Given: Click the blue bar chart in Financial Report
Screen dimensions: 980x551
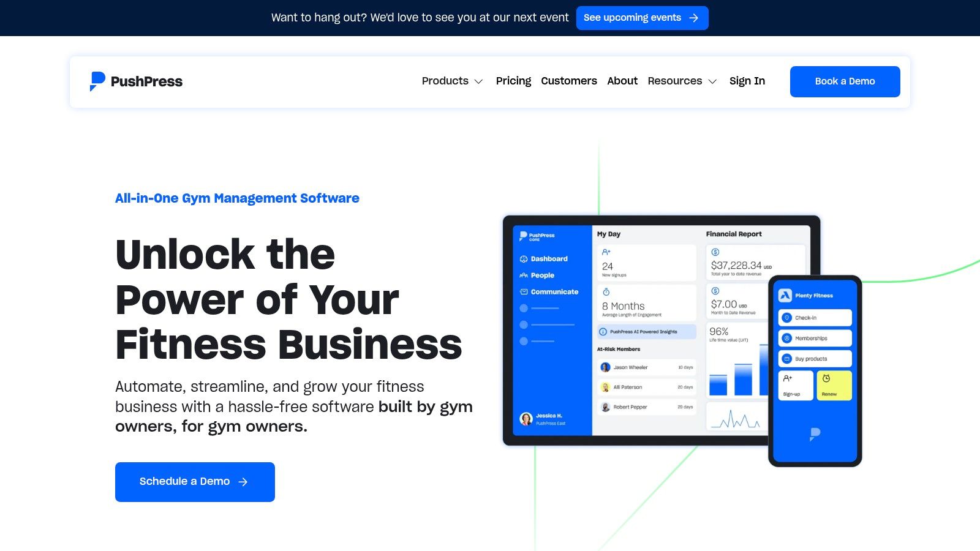Looking at the screenshot, I should pyautogui.click(x=739, y=370).
